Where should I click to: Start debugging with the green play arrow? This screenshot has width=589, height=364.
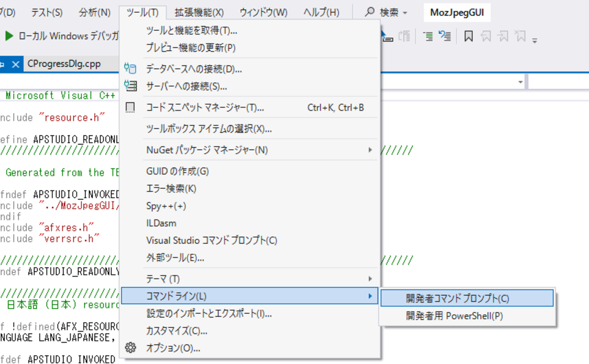point(9,36)
